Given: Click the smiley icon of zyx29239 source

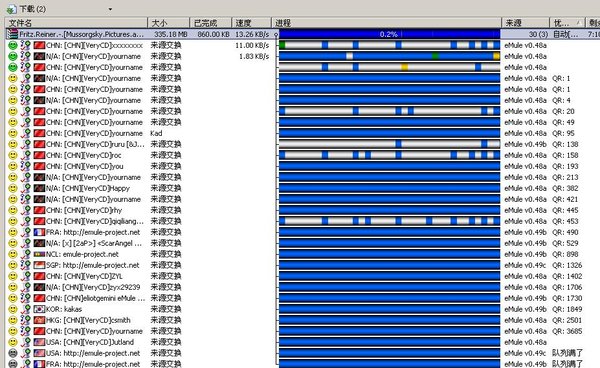Looking at the screenshot, I should tap(13, 287).
